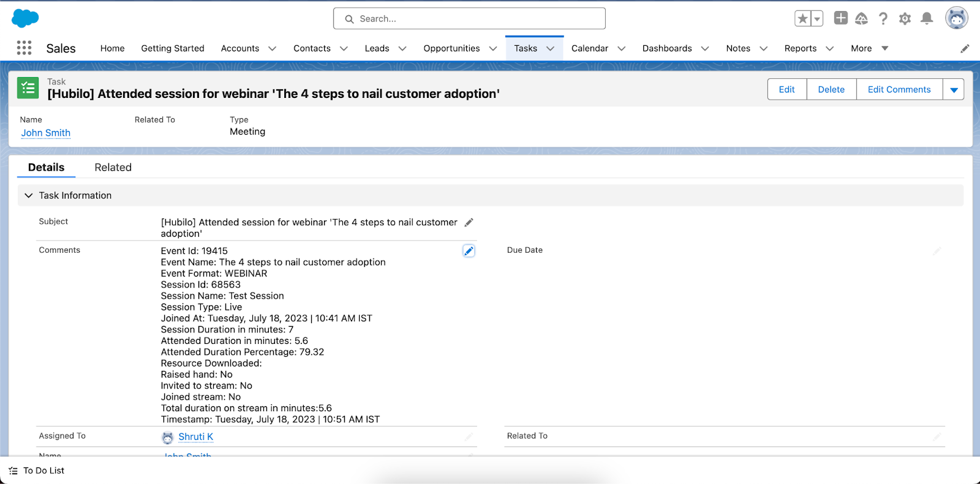980x484 pixels.
Task: Open the Trailhead guidance icon
Action: 861,19
